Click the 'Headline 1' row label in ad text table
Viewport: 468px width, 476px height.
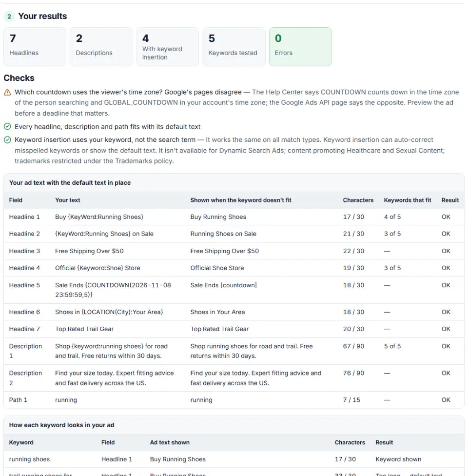pyautogui.click(x=24, y=217)
